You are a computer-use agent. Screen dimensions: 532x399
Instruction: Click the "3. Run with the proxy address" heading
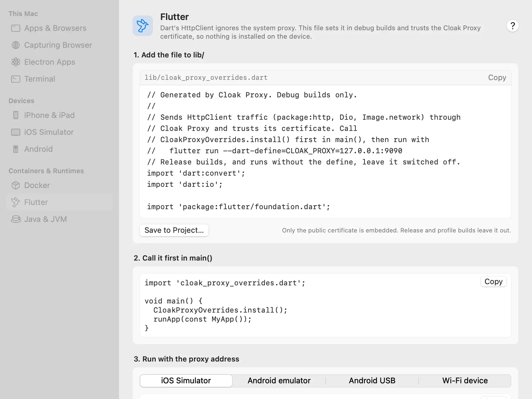(x=187, y=359)
